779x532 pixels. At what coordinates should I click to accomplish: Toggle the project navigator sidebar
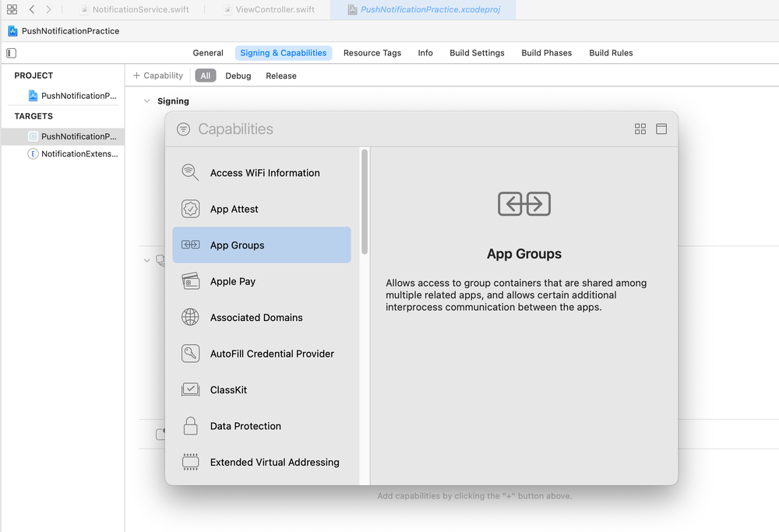tap(11, 53)
